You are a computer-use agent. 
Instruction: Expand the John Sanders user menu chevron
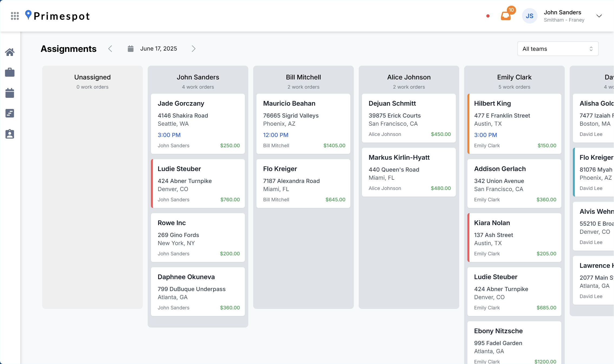tap(599, 16)
